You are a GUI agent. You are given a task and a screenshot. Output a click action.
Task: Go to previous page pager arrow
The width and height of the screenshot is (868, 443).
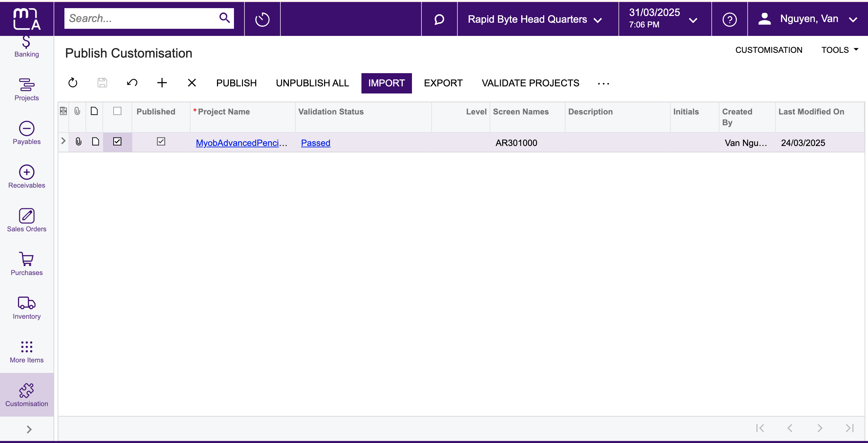(790, 428)
